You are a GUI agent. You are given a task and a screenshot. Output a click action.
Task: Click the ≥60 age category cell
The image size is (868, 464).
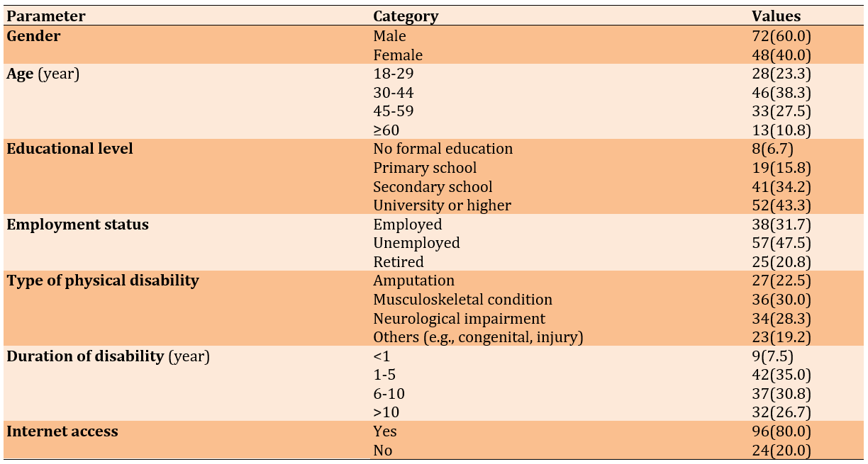tap(386, 130)
